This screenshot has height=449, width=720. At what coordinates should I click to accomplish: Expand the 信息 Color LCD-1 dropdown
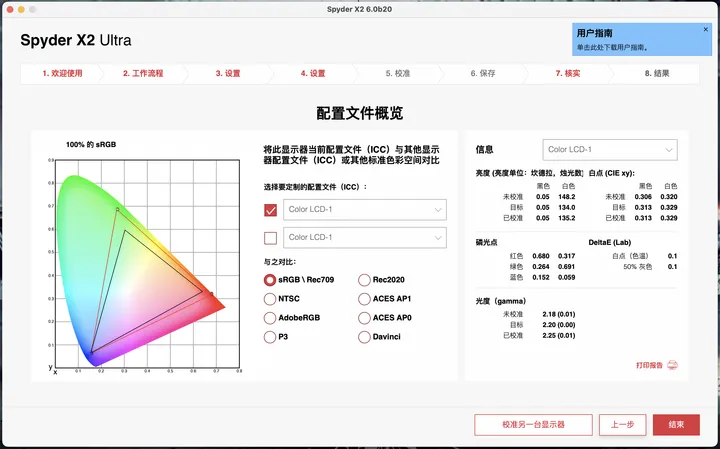610,150
